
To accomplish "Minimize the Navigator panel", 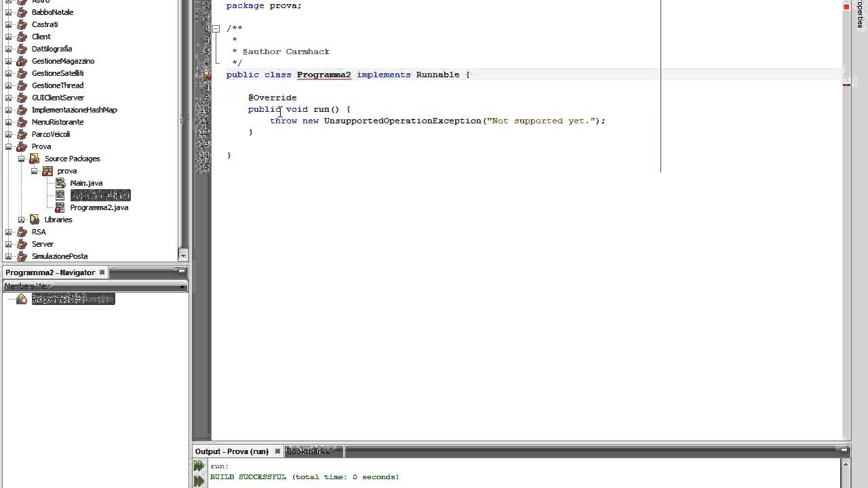I will (x=182, y=272).
